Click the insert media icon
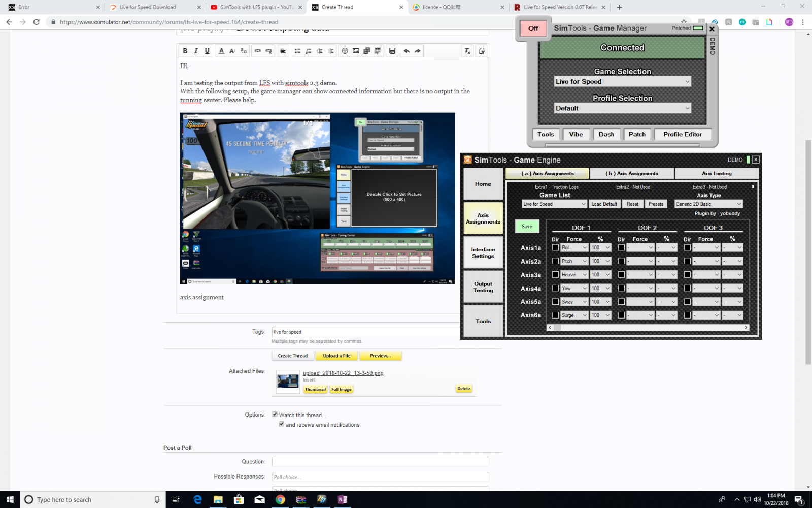Screen dimensions: 812x508 click(367, 51)
